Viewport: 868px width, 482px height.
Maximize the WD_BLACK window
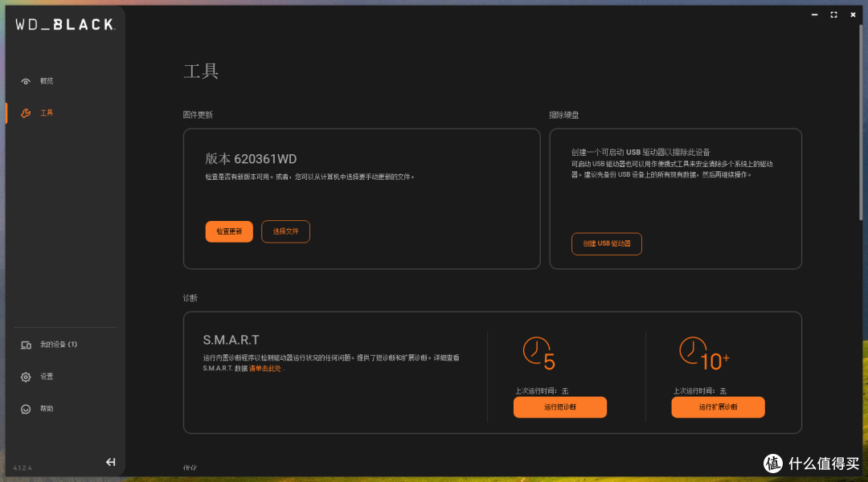point(833,15)
